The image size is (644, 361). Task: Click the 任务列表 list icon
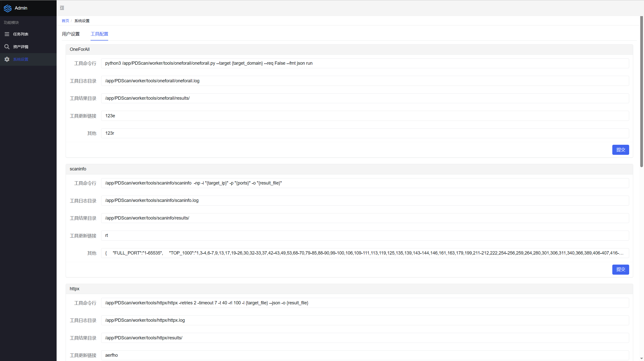(7, 34)
